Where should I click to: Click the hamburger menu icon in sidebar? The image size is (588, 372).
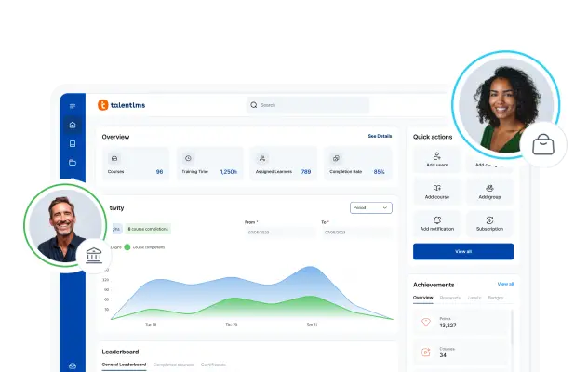point(73,105)
